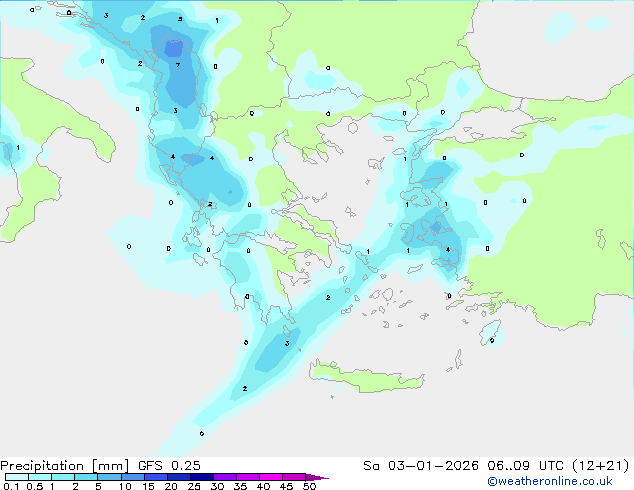Select the "25" legend tick label
Image resolution: width=634 pixels, height=490 pixels.
click(x=194, y=486)
